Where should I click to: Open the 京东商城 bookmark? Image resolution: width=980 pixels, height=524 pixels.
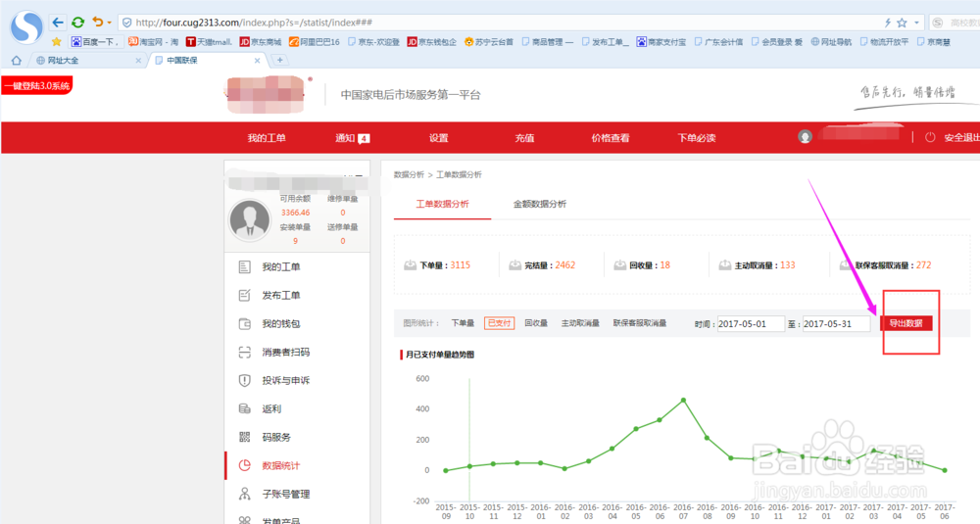pos(261,42)
